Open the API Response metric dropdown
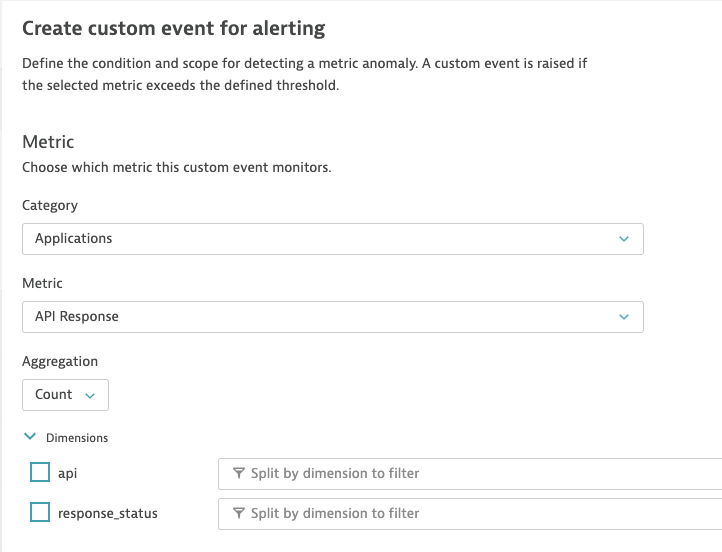 point(332,317)
